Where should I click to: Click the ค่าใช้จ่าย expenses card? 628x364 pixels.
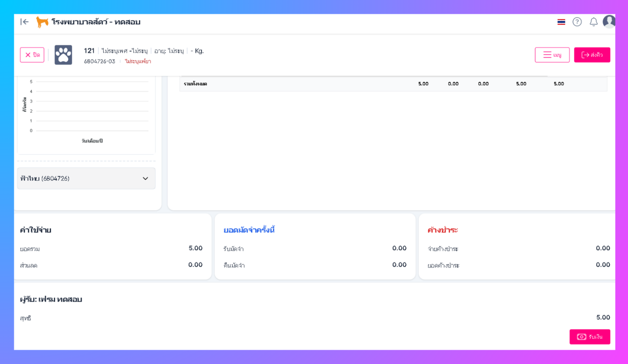click(x=113, y=247)
